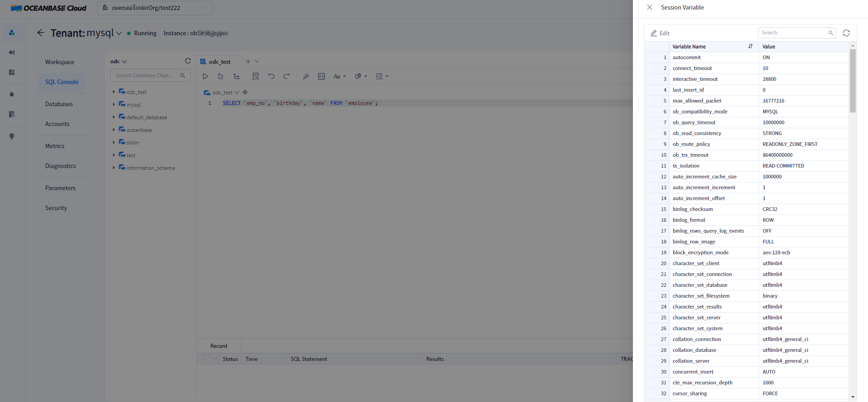
Task: Close the Session Variable panel
Action: [x=650, y=7]
